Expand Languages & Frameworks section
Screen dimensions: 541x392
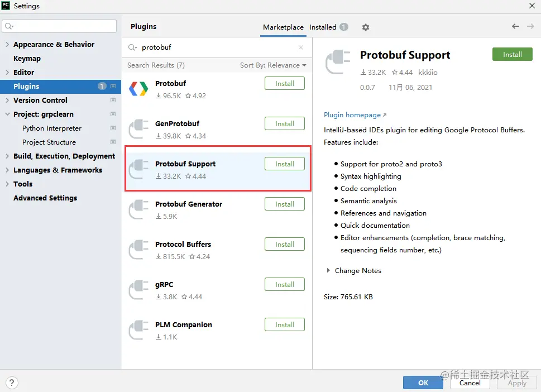pyautogui.click(x=7, y=170)
